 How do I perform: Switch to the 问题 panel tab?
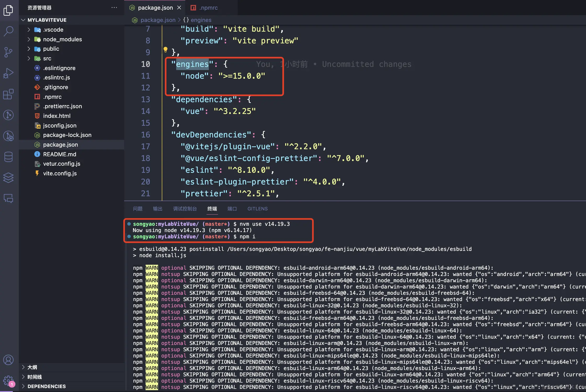tap(138, 209)
